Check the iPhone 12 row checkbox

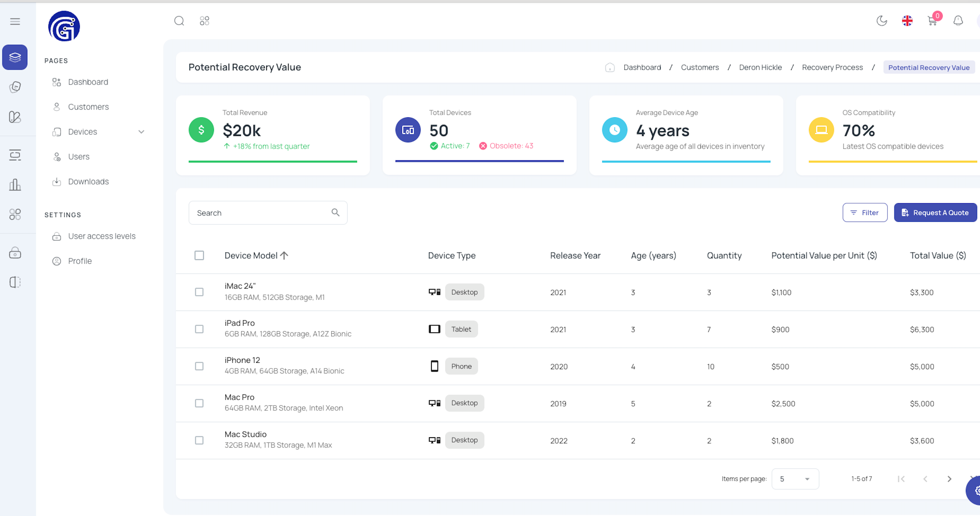click(199, 366)
